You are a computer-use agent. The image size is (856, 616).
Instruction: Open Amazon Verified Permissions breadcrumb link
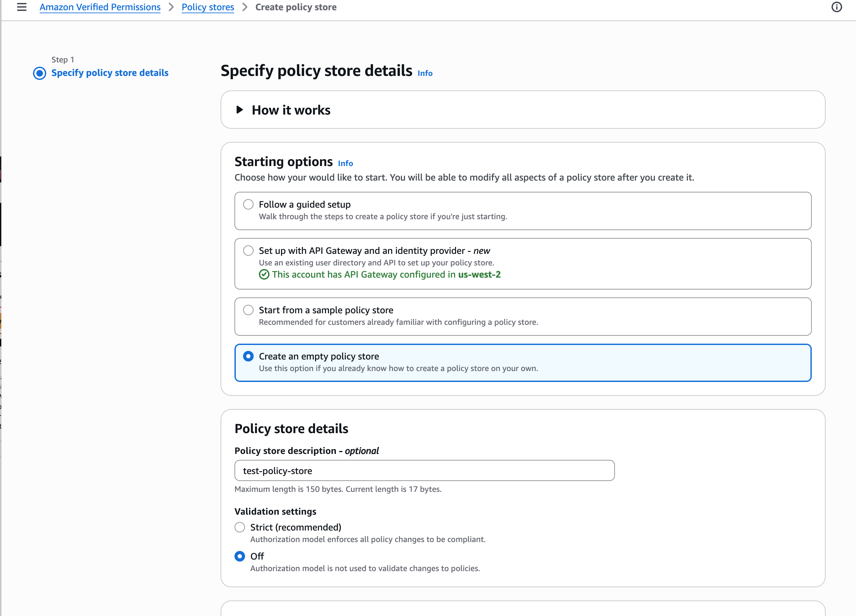point(100,7)
